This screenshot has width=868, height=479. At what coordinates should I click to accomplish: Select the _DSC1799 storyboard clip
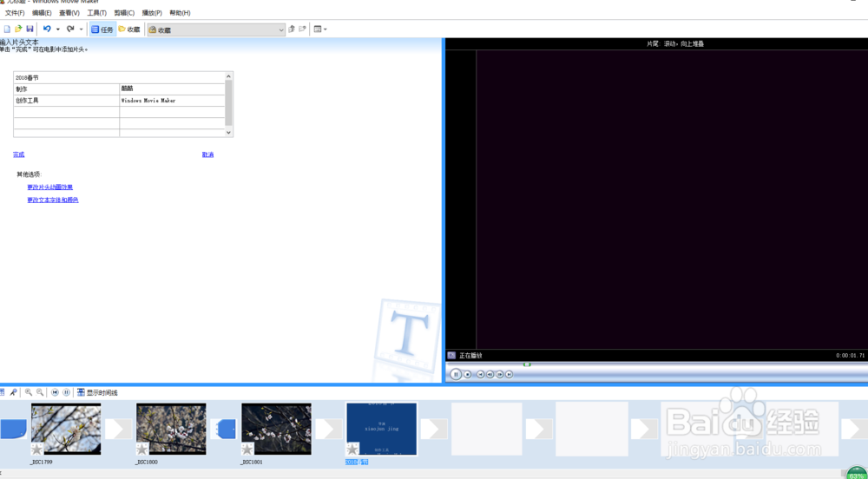click(x=66, y=429)
